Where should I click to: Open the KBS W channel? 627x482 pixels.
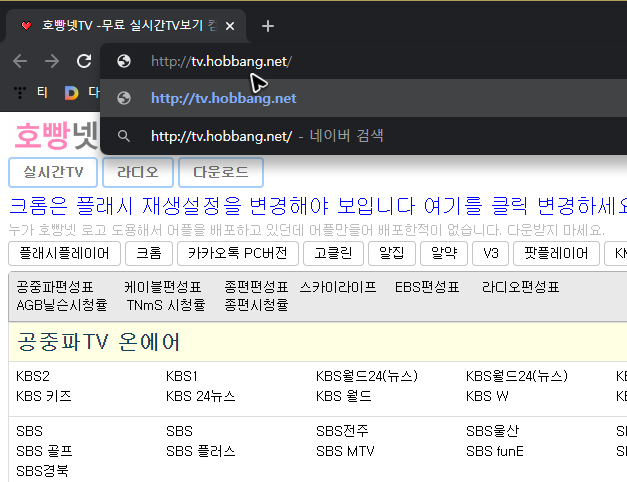tap(487, 396)
